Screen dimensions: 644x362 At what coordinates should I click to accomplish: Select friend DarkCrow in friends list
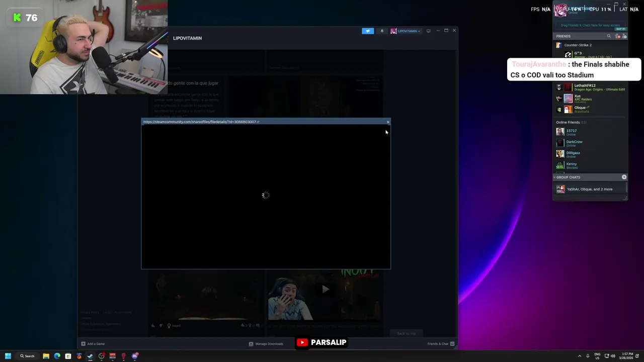point(590,143)
